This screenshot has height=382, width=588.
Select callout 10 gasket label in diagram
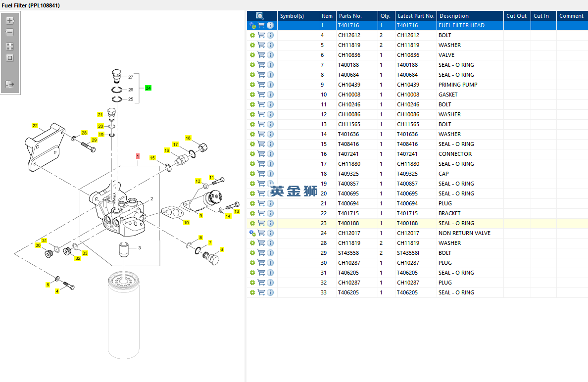(x=186, y=223)
